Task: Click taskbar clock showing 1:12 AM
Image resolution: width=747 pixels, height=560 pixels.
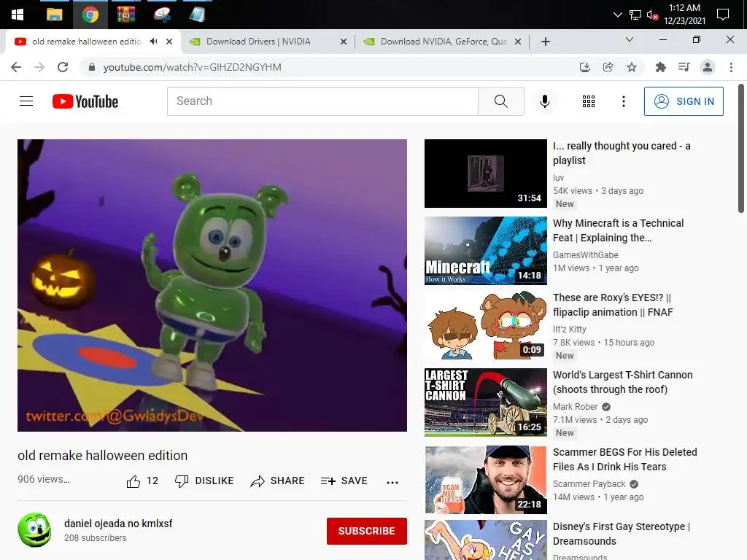Action: pos(684,15)
